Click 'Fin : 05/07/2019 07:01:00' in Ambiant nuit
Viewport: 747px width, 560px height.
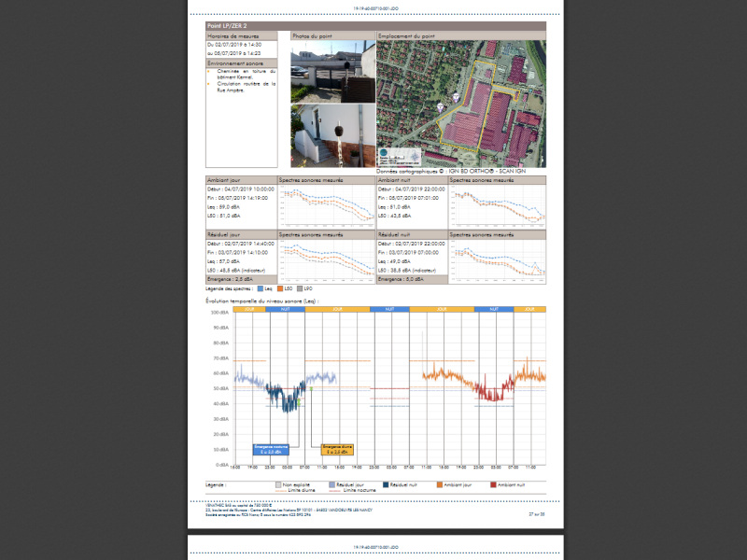point(408,198)
